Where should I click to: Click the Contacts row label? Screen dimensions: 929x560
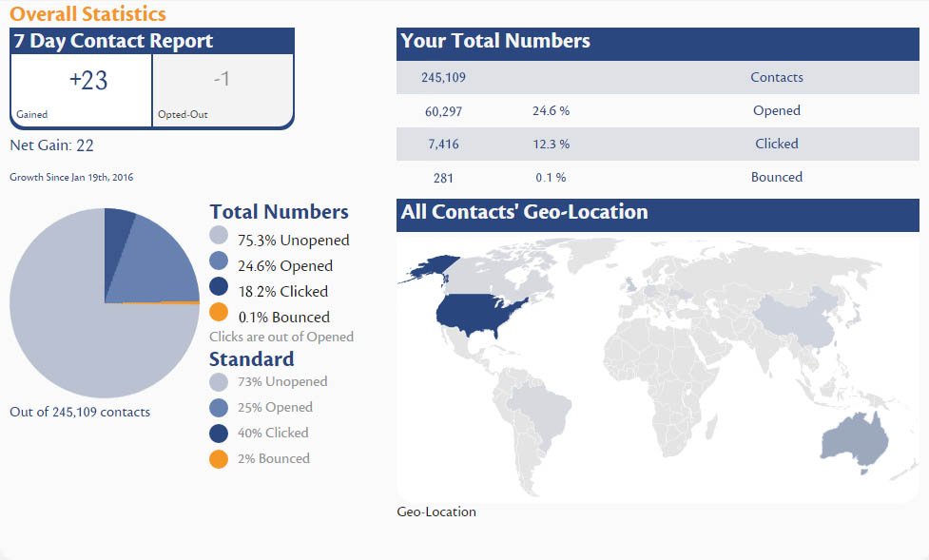click(777, 78)
